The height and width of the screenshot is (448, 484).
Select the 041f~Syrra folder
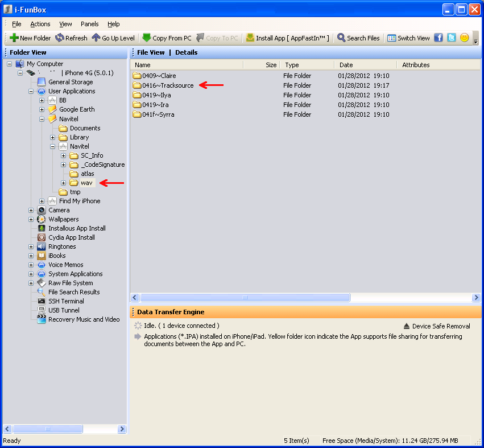pyautogui.click(x=154, y=114)
